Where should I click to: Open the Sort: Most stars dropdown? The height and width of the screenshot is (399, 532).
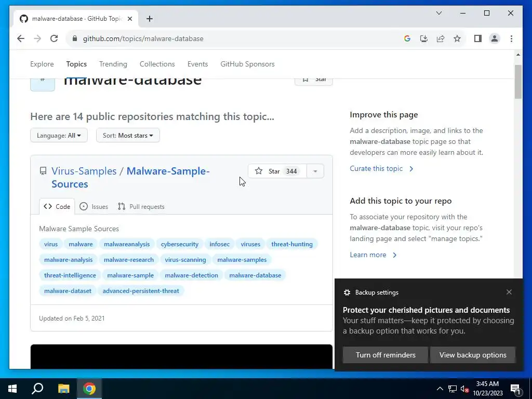click(128, 136)
